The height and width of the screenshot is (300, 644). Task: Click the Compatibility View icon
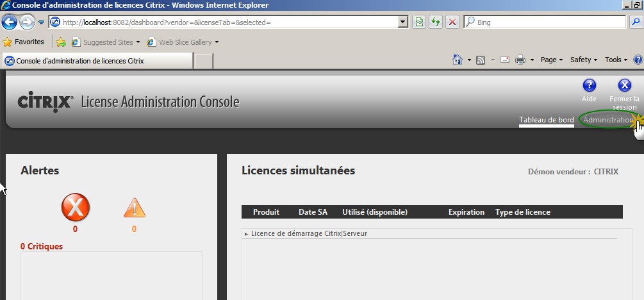(x=419, y=22)
